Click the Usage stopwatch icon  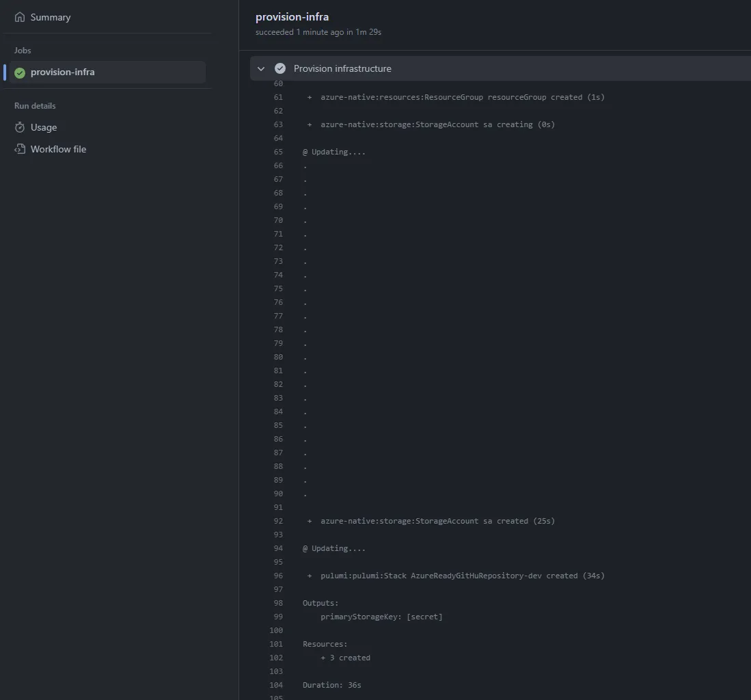pos(20,127)
